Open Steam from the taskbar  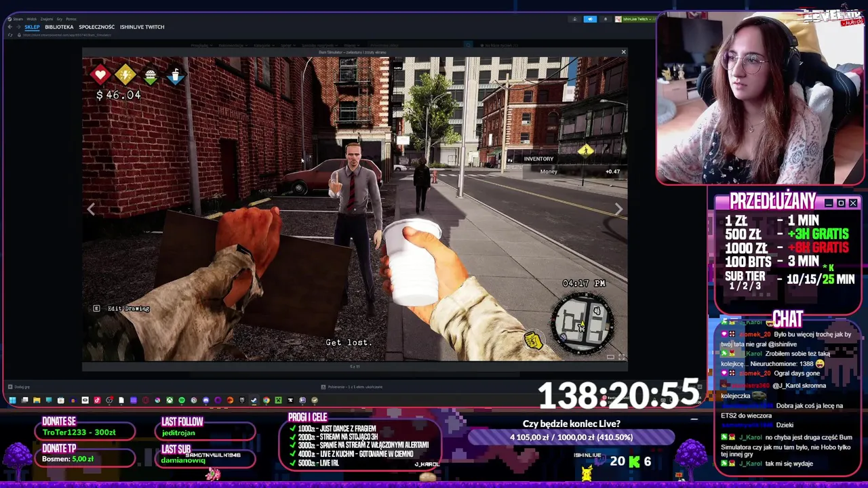pyautogui.click(x=254, y=400)
